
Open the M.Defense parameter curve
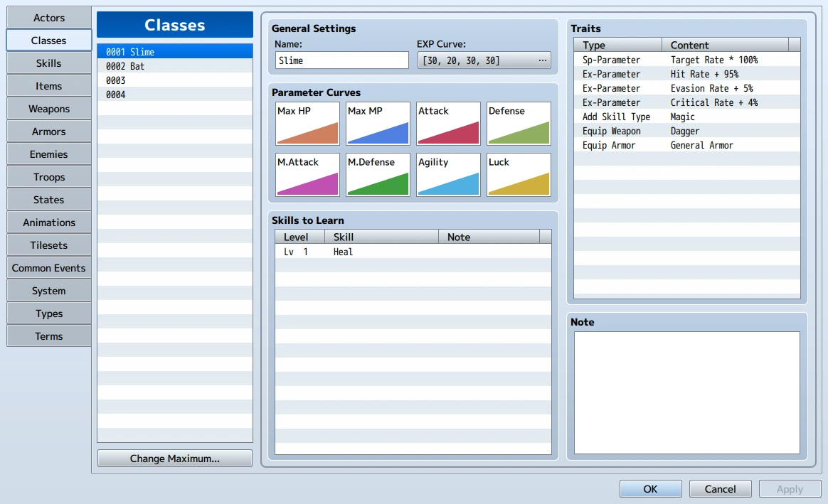click(378, 175)
